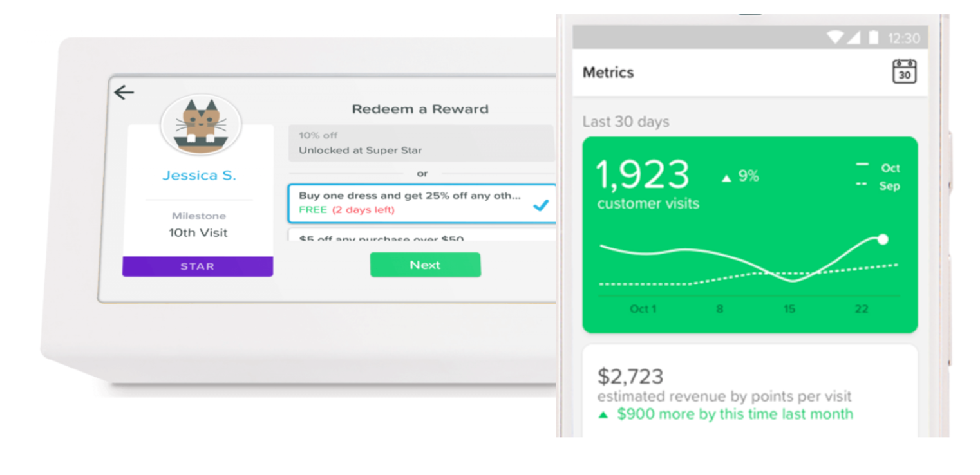Select the 'Buy one dress and get 25% off' reward
The height and width of the screenshot is (475, 980).
click(x=422, y=203)
